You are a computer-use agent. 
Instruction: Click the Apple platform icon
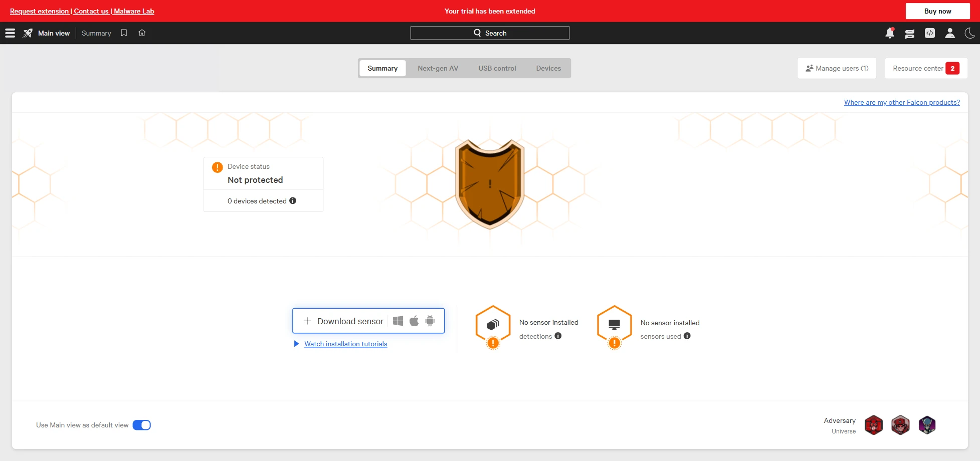coord(414,321)
